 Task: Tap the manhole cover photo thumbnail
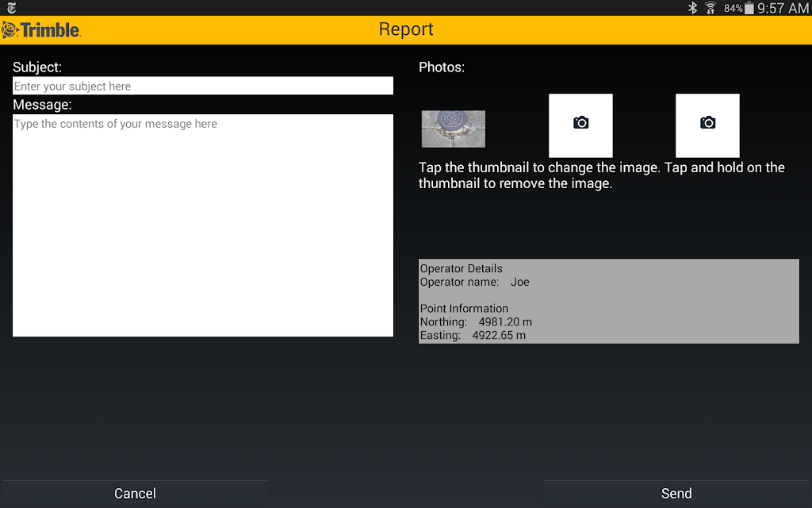(x=453, y=129)
